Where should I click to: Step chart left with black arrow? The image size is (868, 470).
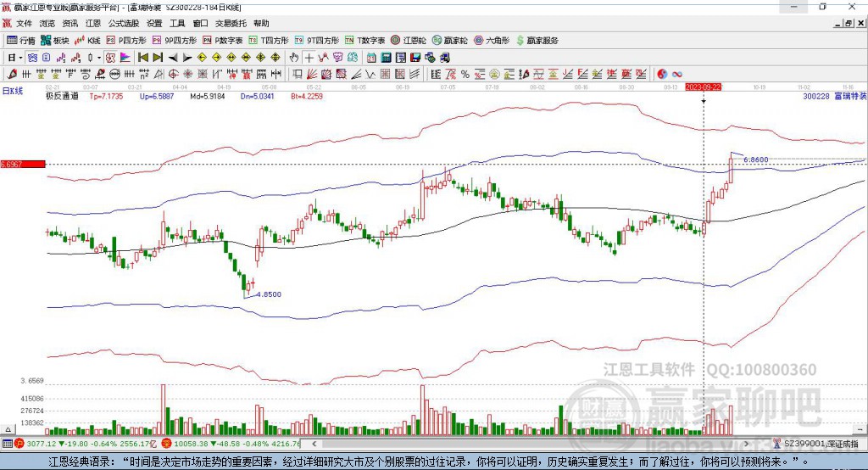[x=173, y=58]
